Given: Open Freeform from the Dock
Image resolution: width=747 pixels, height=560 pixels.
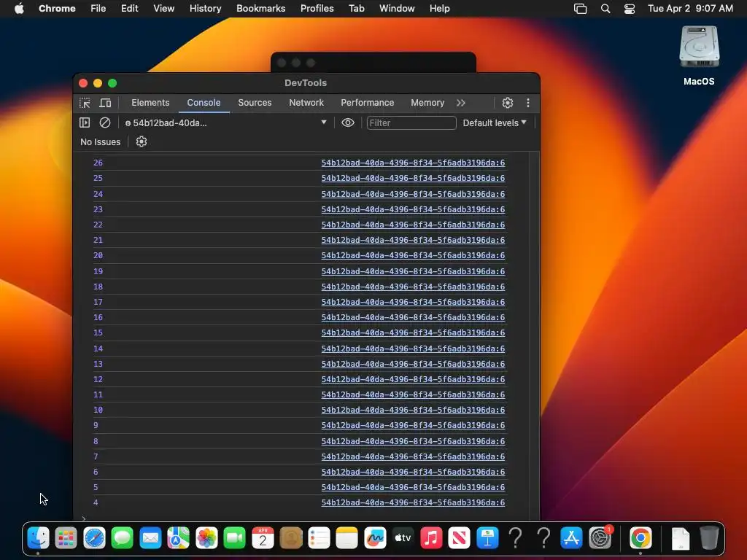Looking at the screenshot, I should 375,538.
